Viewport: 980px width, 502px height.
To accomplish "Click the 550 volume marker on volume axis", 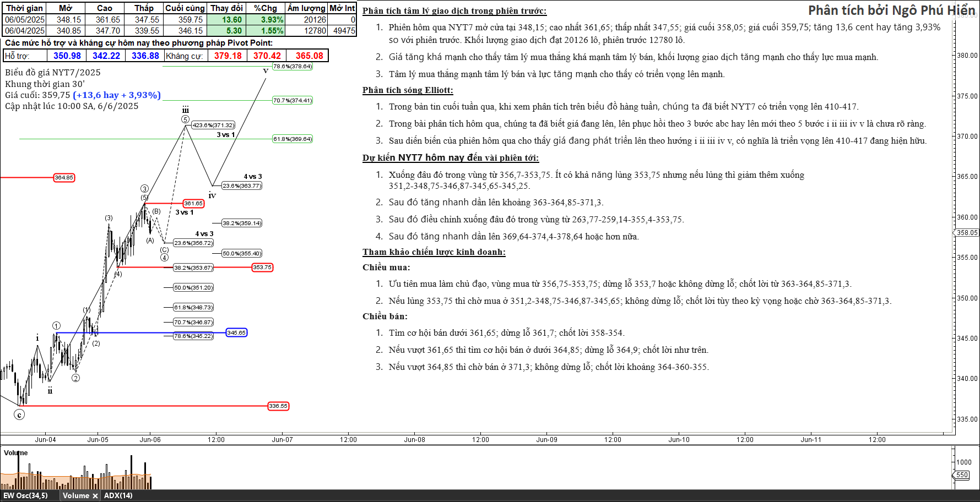I will 962,475.
